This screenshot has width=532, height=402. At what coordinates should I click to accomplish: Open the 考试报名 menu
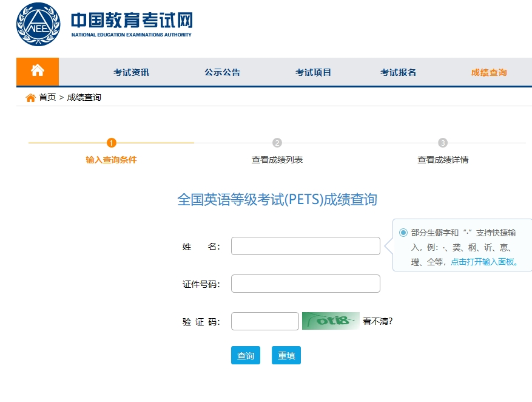point(398,72)
